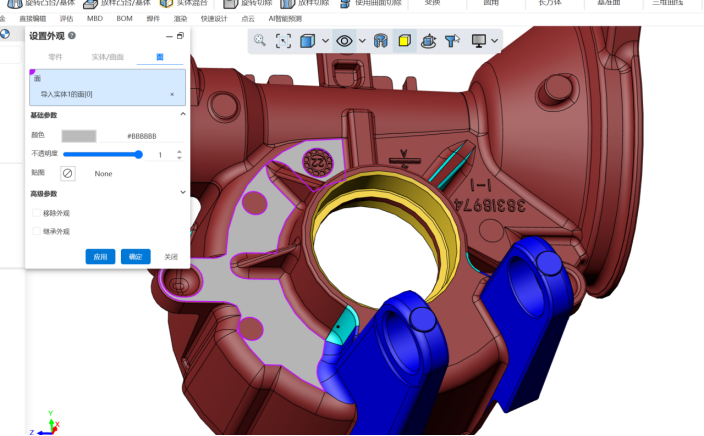Minimize the 设置外观 panel

(169, 36)
